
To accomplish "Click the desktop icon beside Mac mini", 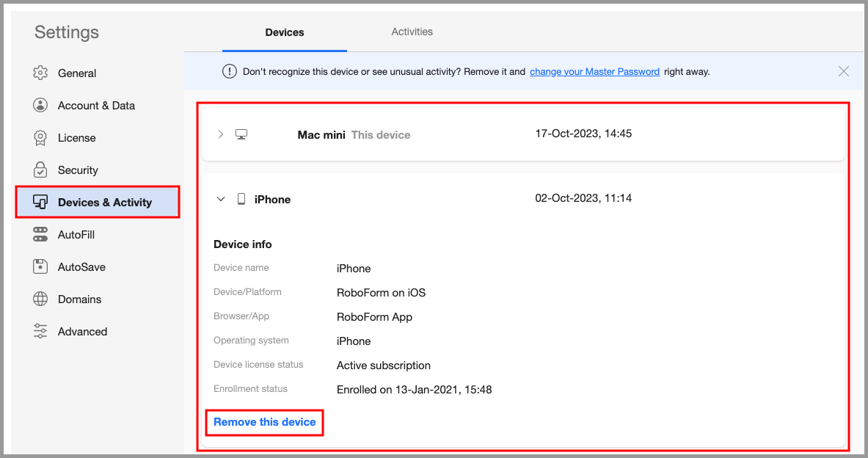I will pos(242,134).
